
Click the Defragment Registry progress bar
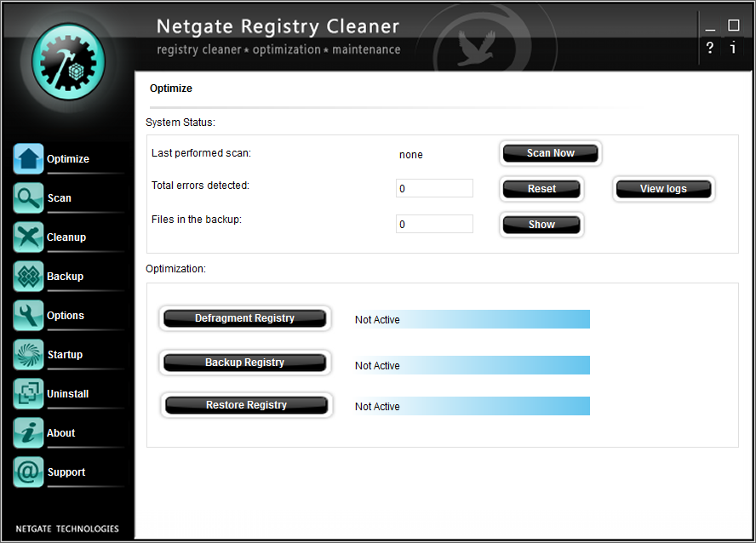pyautogui.click(x=472, y=319)
